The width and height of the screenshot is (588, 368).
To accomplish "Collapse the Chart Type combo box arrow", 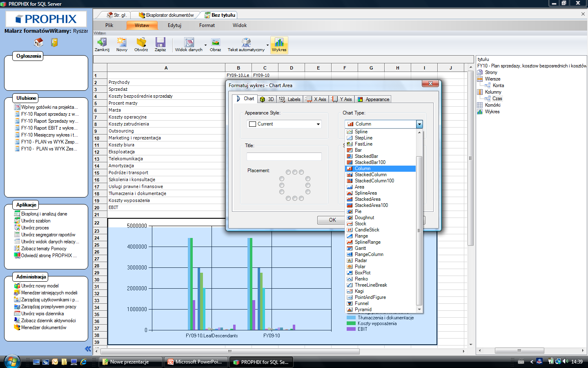I will coord(419,124).
